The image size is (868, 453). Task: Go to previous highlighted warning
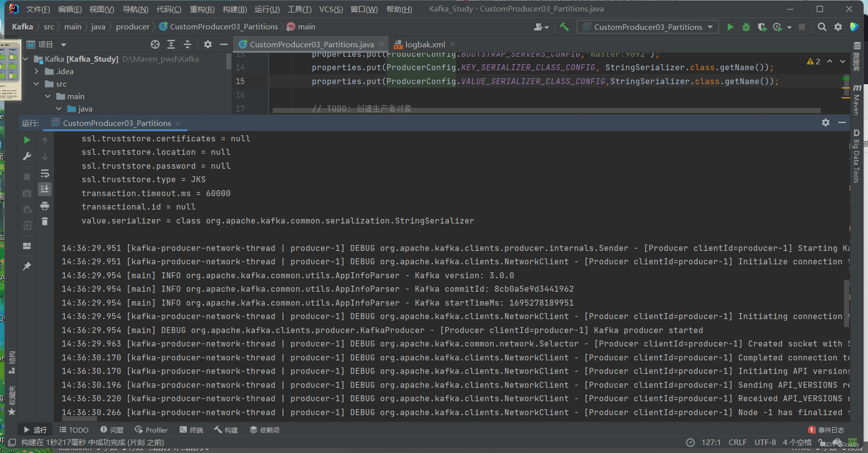(x=830, y=61)
